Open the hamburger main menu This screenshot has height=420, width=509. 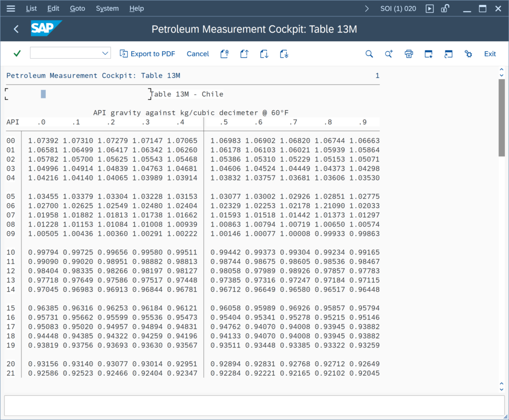pos(11,8)
